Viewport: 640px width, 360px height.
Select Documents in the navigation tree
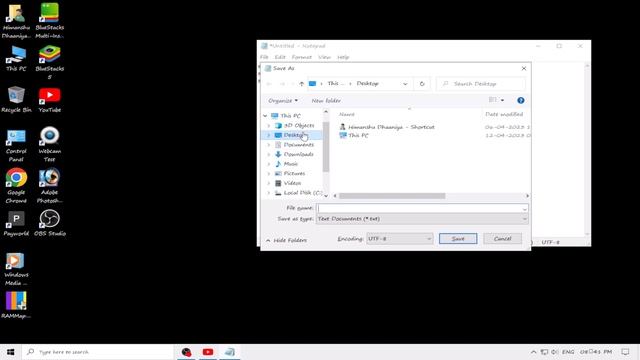298,145
